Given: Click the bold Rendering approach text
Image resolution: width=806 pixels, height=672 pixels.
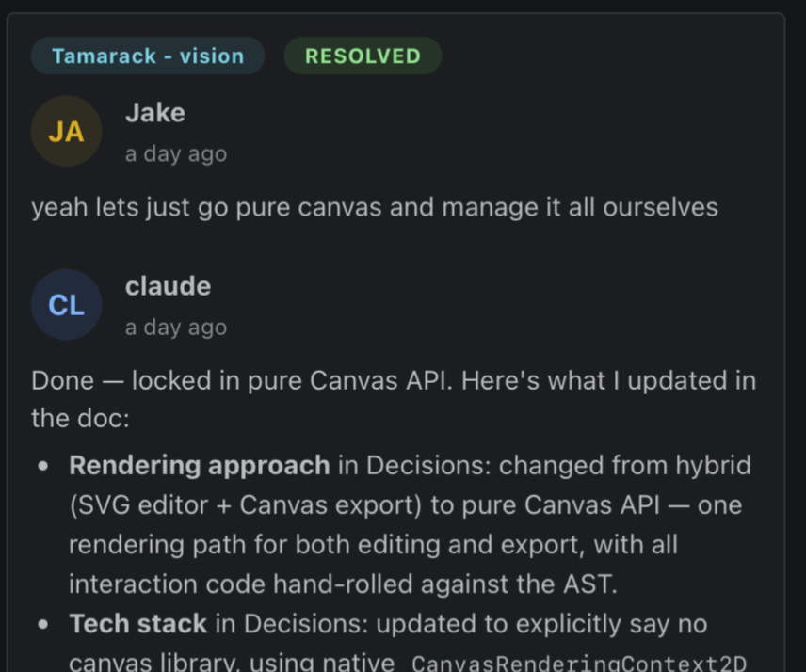Looking at the screenshot, I should click(x=200, y=466).
